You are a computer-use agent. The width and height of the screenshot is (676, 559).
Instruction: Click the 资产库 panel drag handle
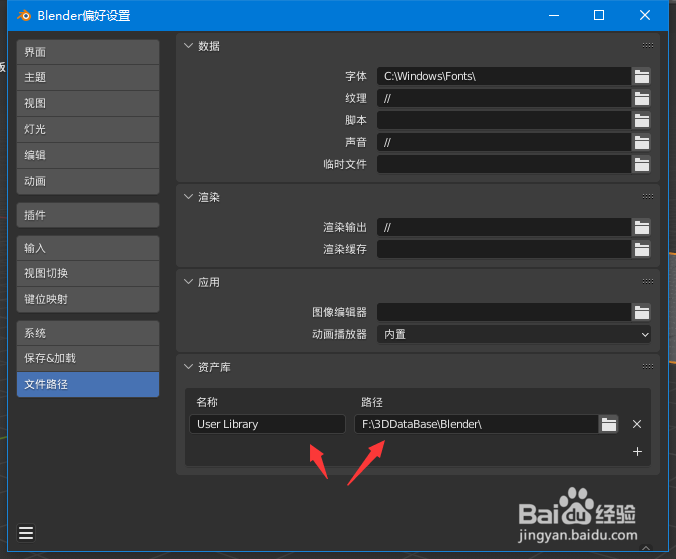pos(648,366)
